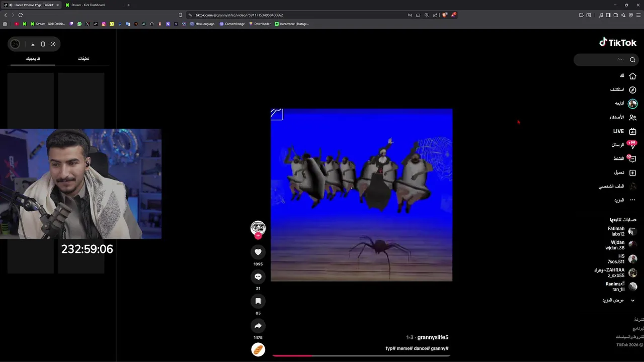The image size is (644, 362).
Task: Switch to the comments tab
Action: click(84, 59)
